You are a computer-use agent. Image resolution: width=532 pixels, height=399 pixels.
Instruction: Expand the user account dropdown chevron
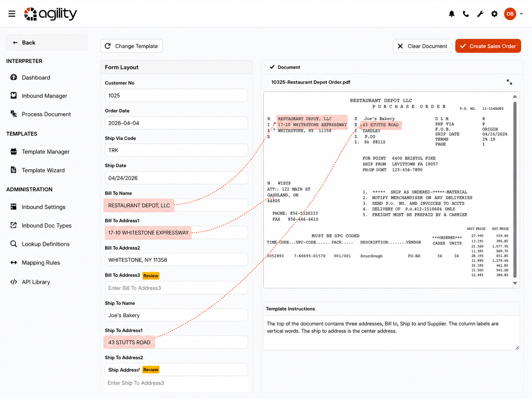[521, 14]
